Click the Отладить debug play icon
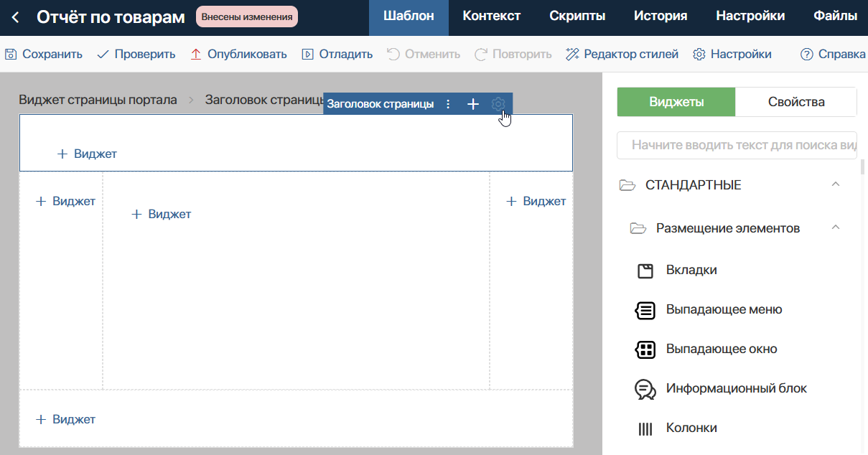 click(x=307, y=54)
